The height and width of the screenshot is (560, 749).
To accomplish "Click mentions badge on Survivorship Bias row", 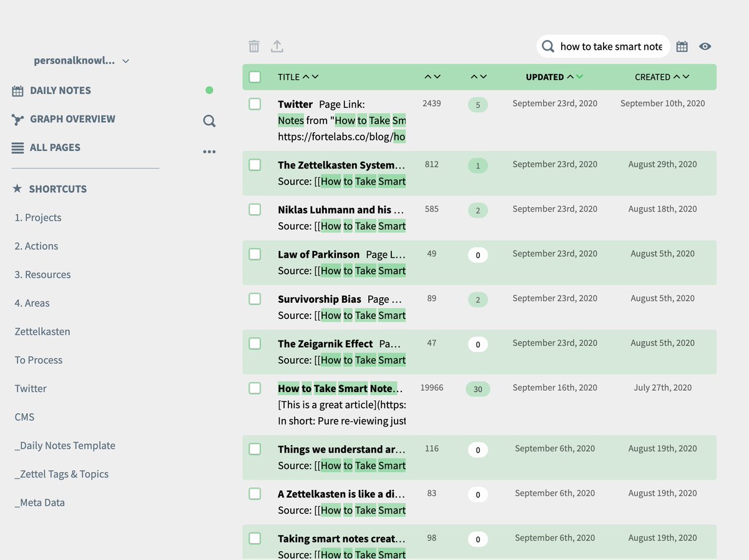I will point(478,300).
